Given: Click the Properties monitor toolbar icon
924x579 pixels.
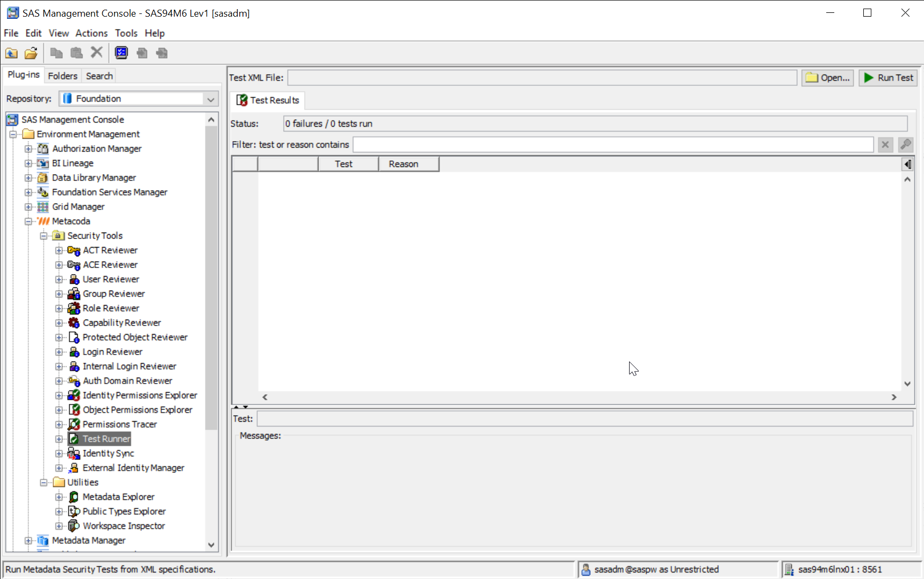Looking at the screenshot, I should pyautogui.click(x=122, y=53).
